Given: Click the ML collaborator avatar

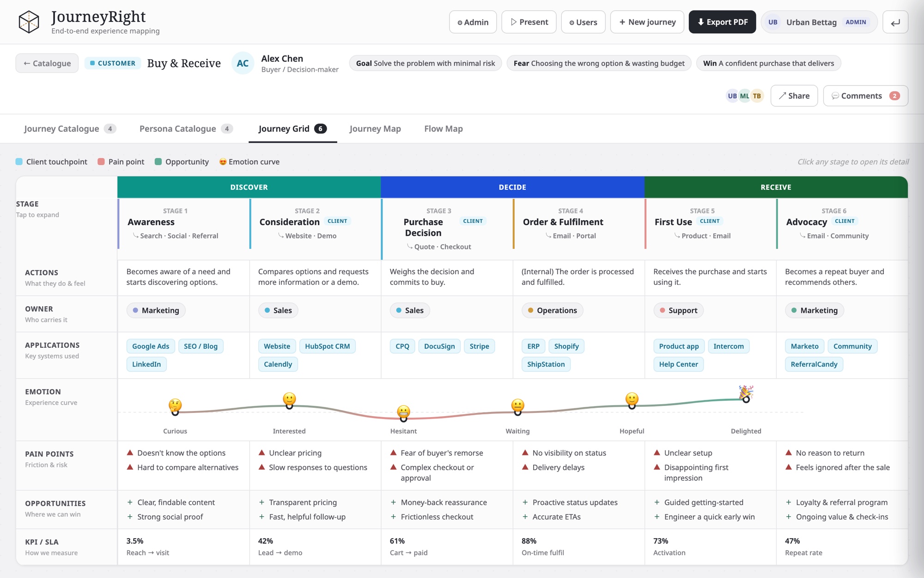Looking at the screenshot, I should point(744,96).
